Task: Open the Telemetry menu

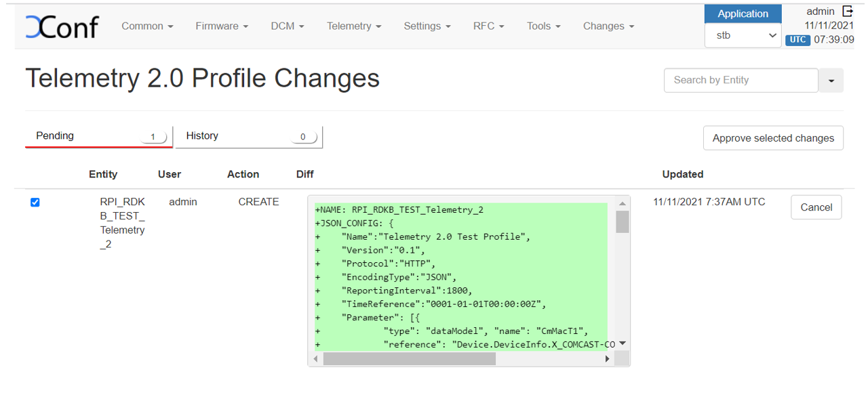Action: coord(353,26)
